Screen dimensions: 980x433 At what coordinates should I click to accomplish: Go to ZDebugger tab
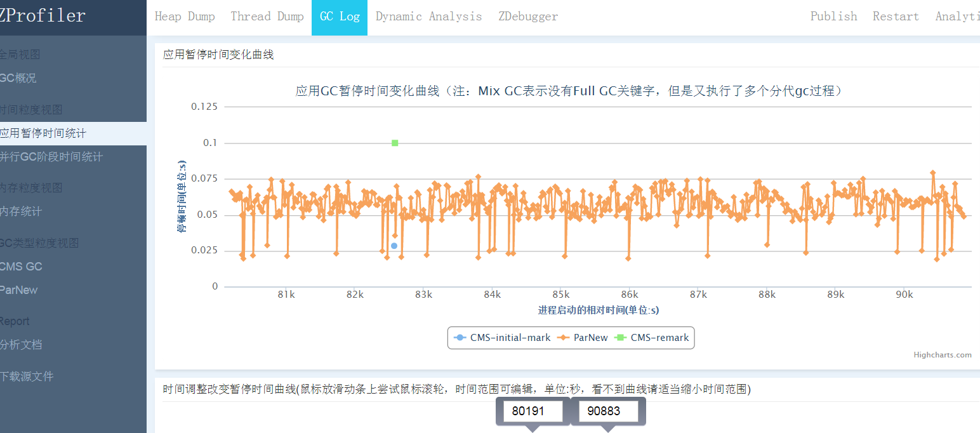tap(528, 17)
